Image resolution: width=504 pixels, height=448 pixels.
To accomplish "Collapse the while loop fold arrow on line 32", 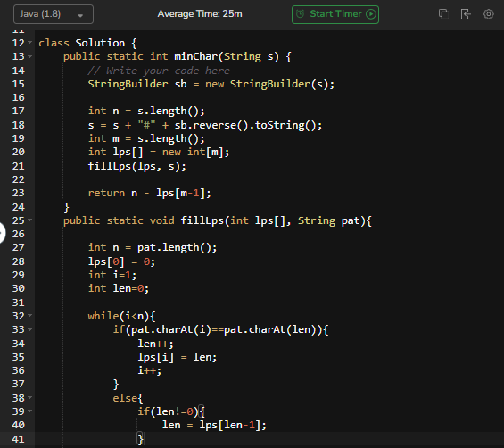I will 30,316.
